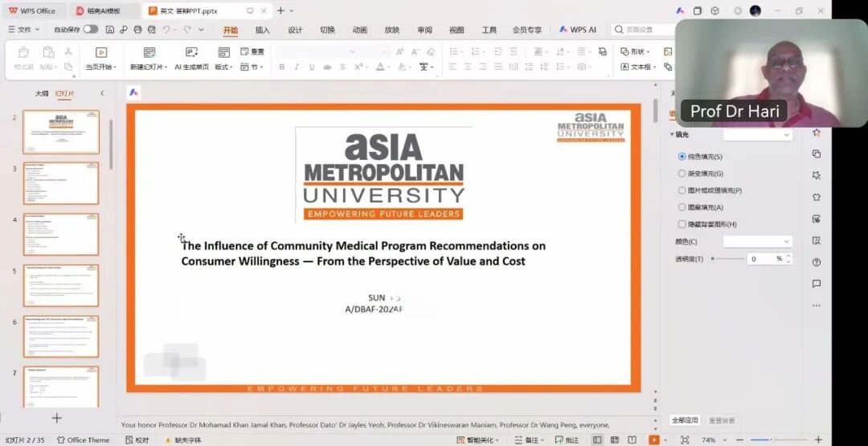
Task: Switch to the 动画 animation tab
Action: 360,30
